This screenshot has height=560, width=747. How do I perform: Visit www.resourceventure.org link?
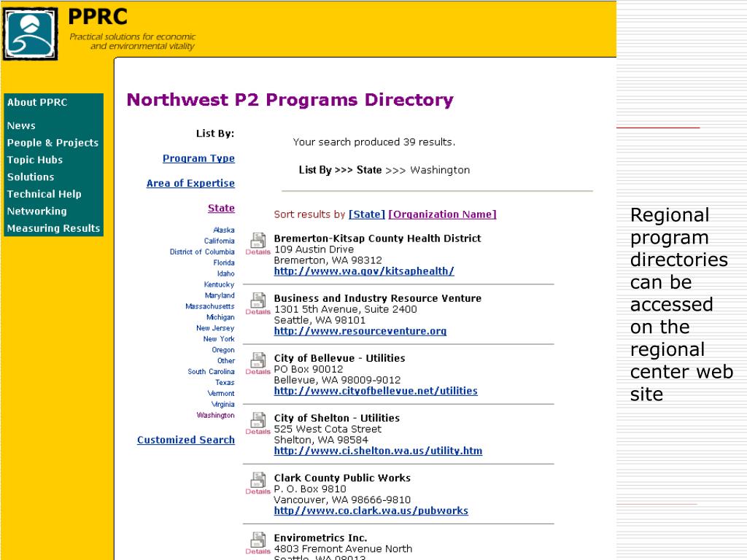click(x=360, y=332)
